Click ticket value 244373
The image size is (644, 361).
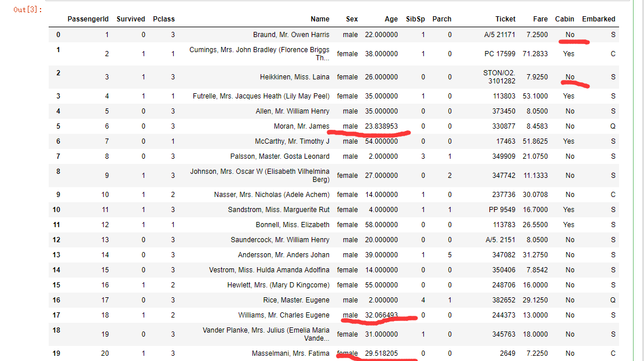point(504,315)
